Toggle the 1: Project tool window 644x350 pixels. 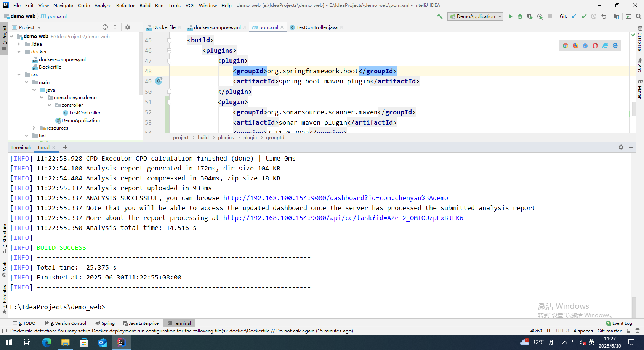[4, 38]
